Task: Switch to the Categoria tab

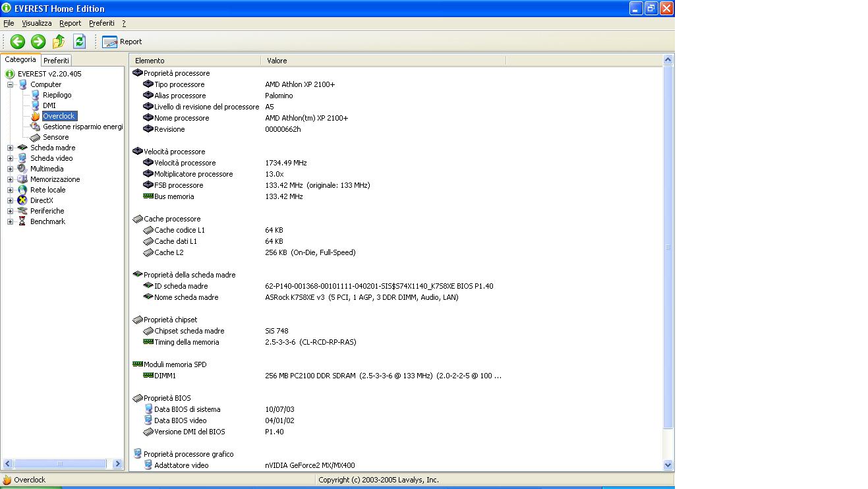Action: [20, 59]
